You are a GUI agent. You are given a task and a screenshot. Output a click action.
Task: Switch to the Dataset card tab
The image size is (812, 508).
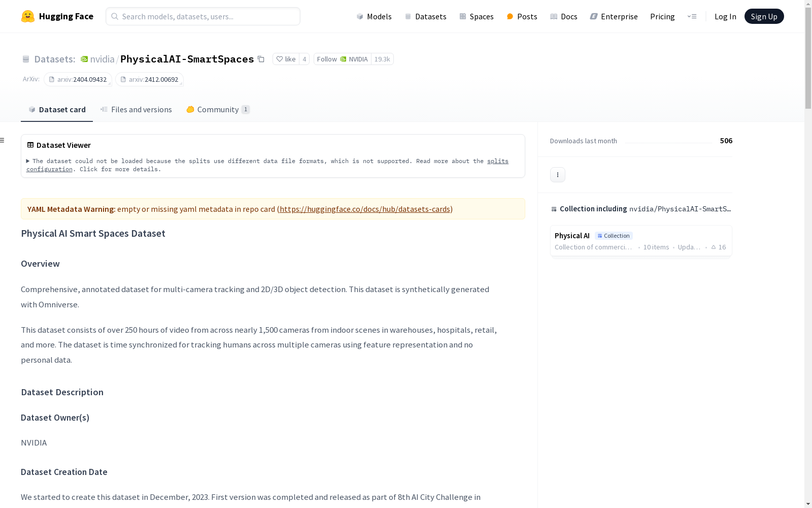pyautogui.click(x=57, y=110)
